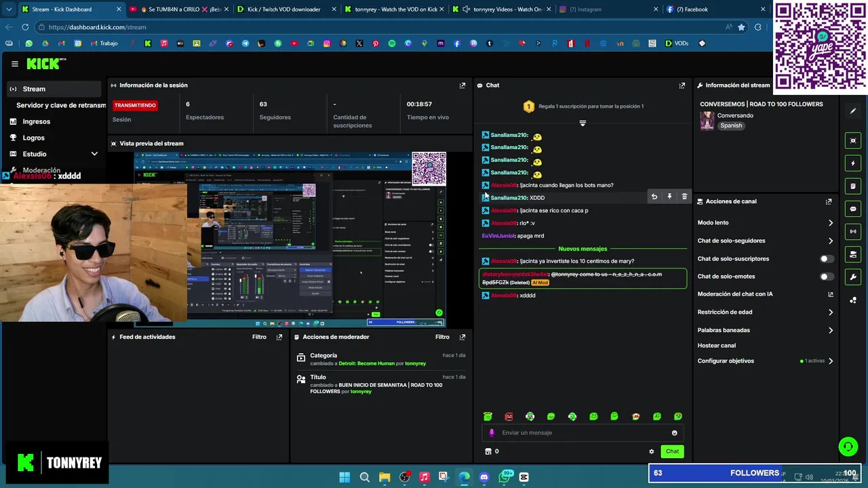Click the Spanish language tag
Screen dimensions: 868x488
(731, 125)
